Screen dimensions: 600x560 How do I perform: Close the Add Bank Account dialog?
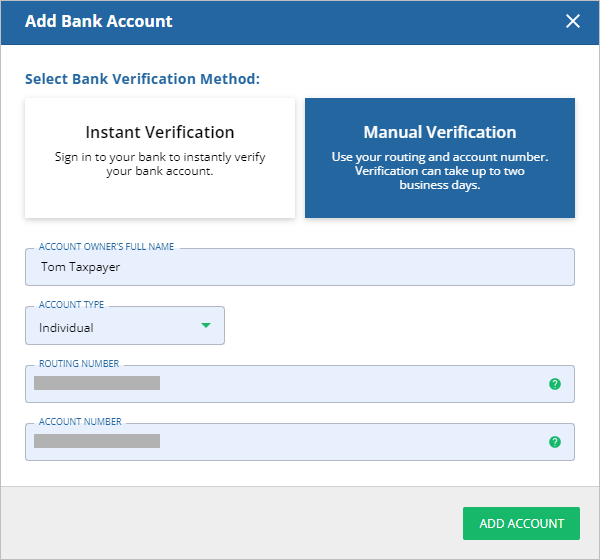pyautogui.click(x=572, y=21)
